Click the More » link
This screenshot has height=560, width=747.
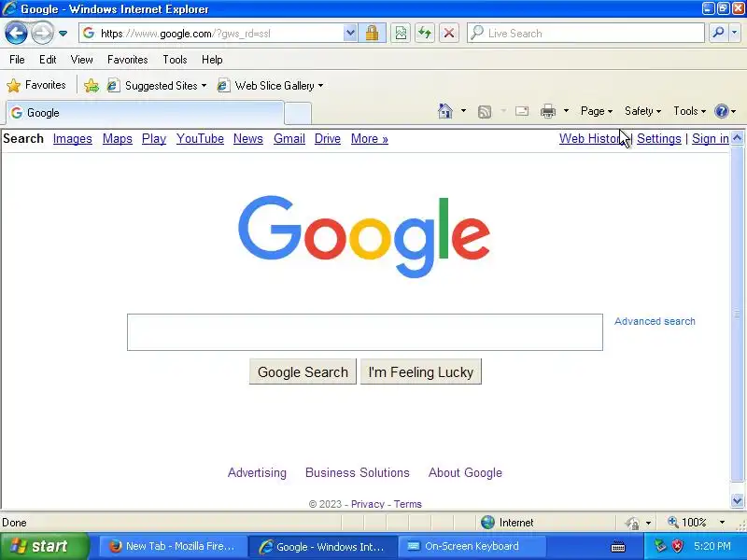pos(370,138)
